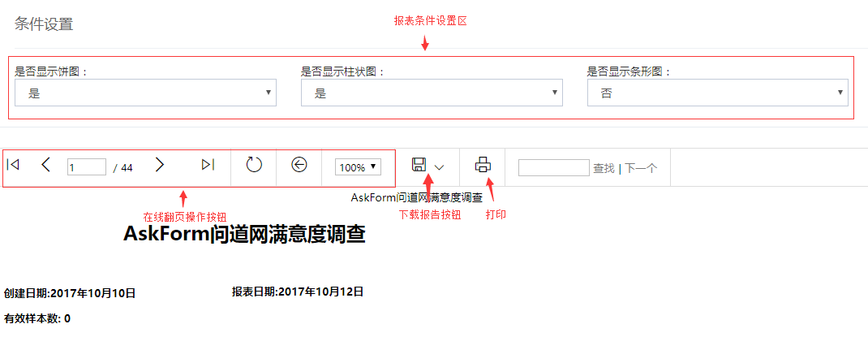Click the 下一个 find-next link
Viewport: 868px width, 350px height.
[641, 168]
